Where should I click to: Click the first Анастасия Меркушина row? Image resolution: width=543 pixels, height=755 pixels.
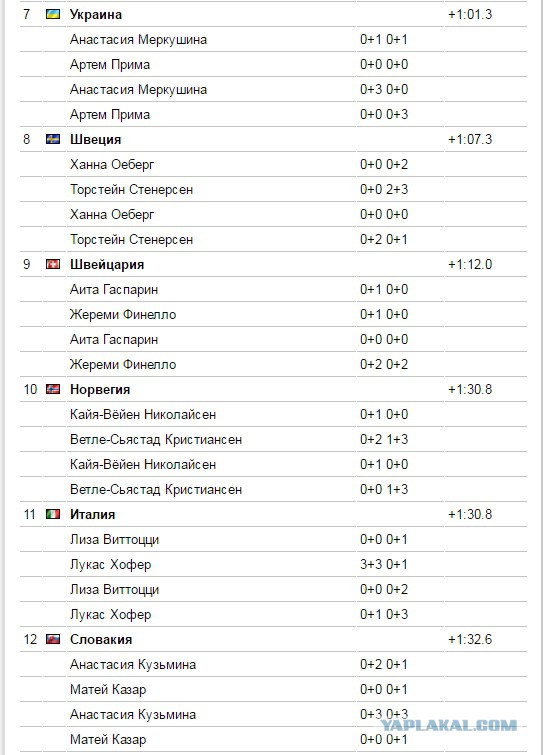coord(273,39)
